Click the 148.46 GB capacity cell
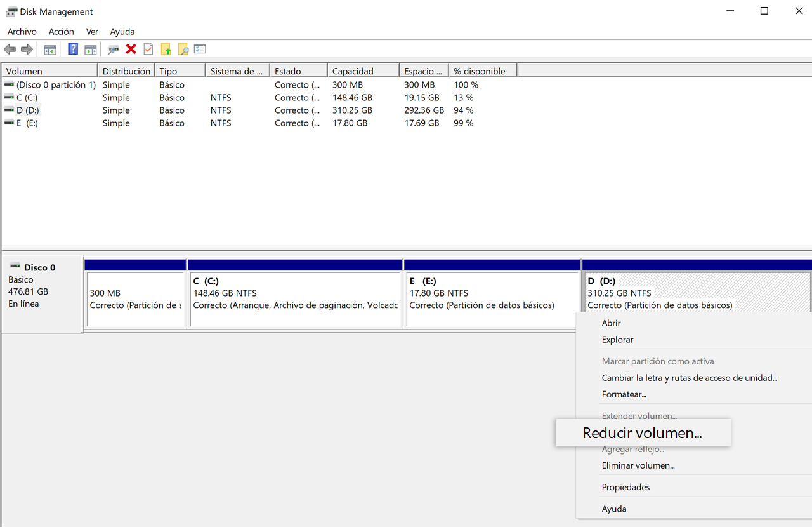The image size is (812, 527). click(352, 97)
